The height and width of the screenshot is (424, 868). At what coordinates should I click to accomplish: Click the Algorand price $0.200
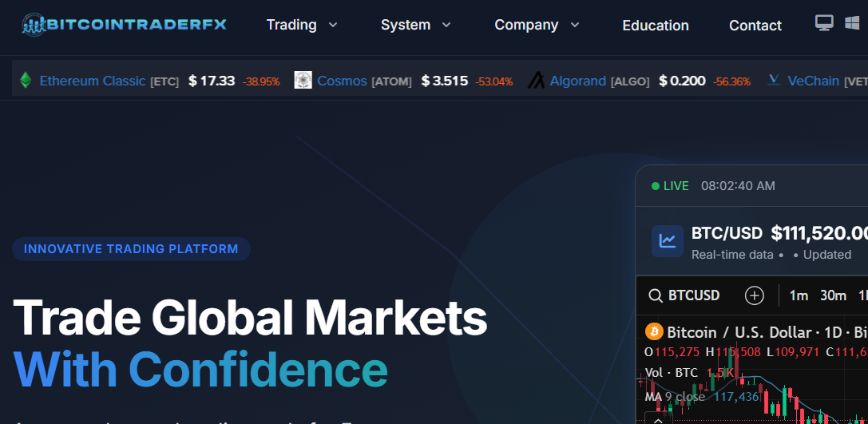(x=682, y=81)
